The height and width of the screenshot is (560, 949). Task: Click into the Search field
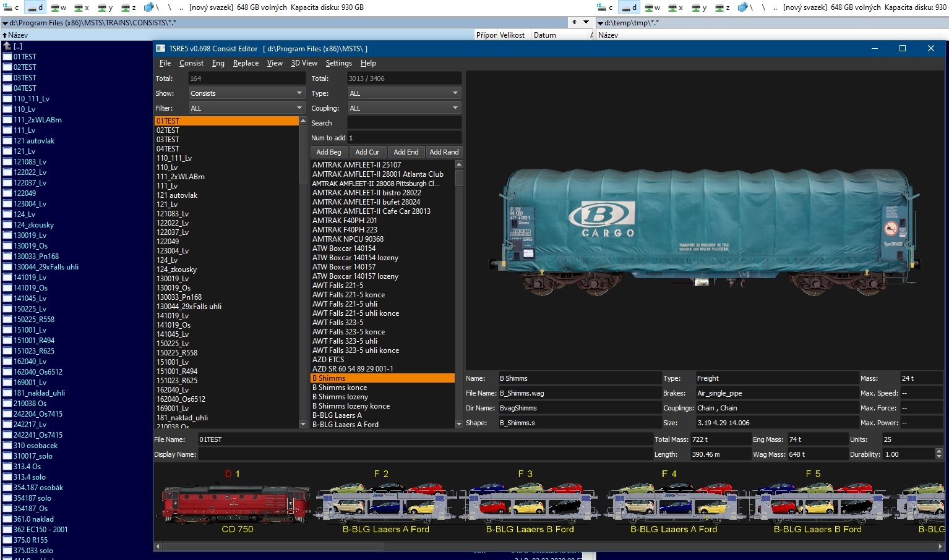pyautogui.click(x=404, y=123)
